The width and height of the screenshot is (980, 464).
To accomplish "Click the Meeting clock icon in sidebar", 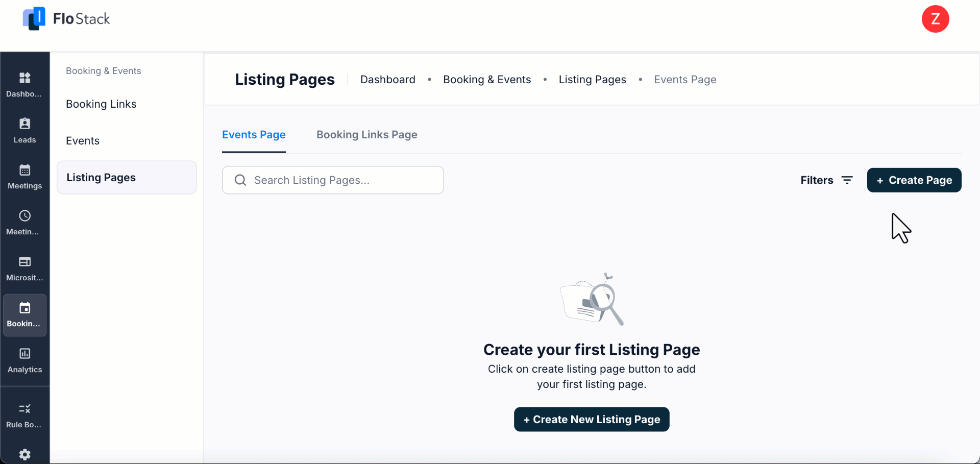I will (24, 222).
